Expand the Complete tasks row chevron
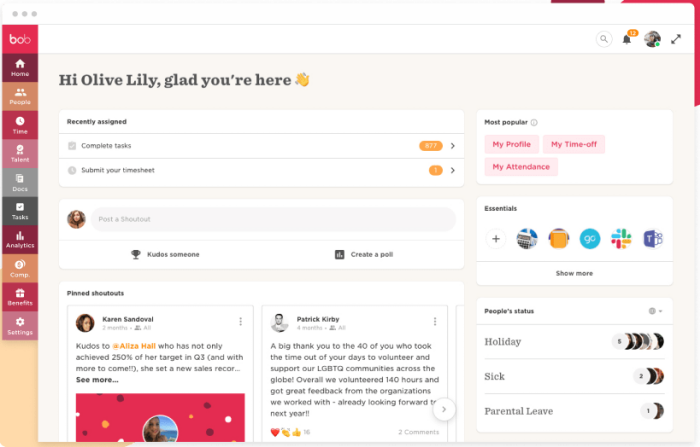The image size is (700, 447). point(453,146)
